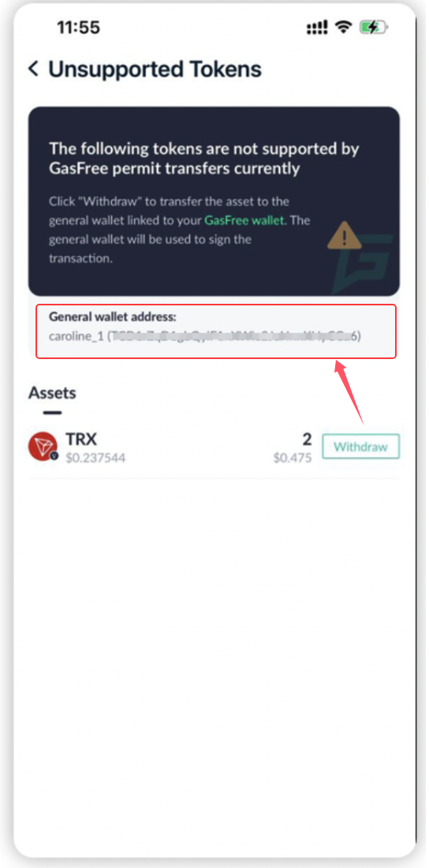Tap the Wi-Fi signal icon
429x868 pixels.
coord(345,27)
